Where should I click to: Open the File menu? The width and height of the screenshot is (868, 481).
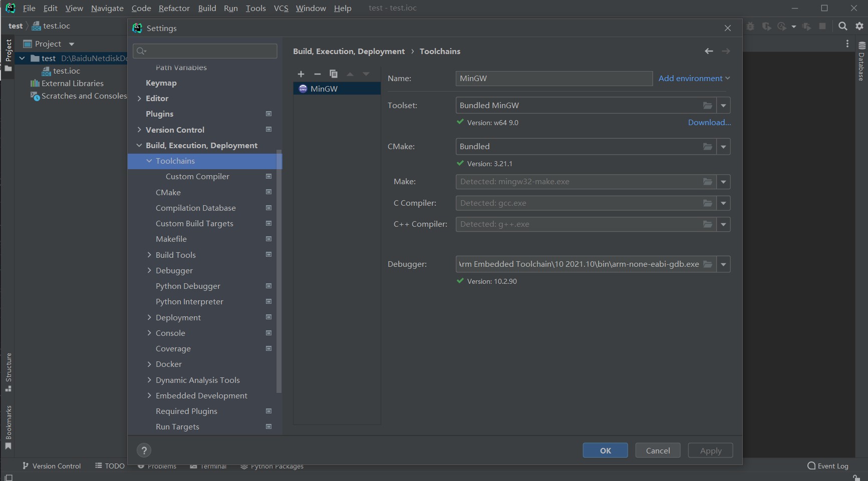click(29, 8)
